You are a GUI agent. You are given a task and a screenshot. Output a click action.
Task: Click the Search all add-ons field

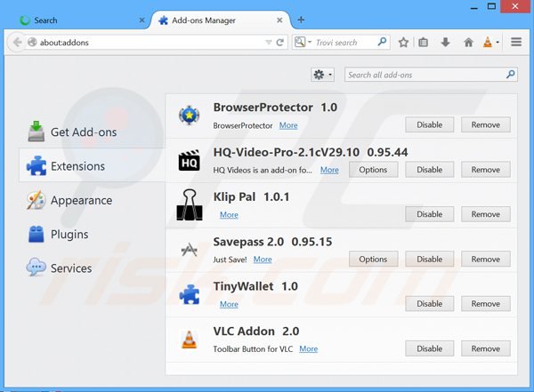click(431, 75)
